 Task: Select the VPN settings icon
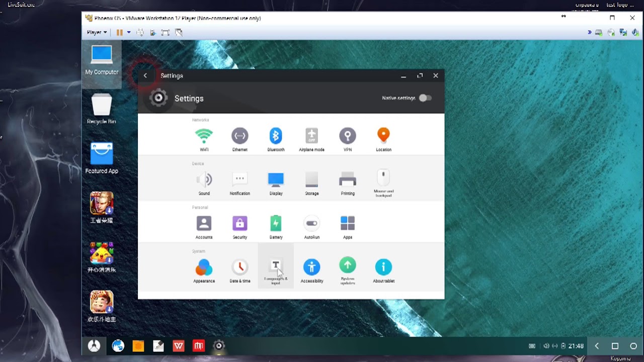coord(348,135)
